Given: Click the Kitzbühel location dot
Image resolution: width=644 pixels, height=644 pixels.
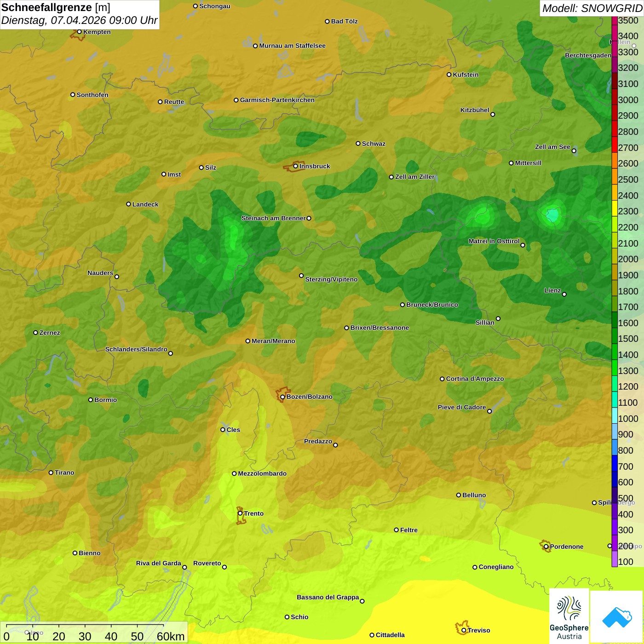Looking at the screenshot, I should point(493,115).
